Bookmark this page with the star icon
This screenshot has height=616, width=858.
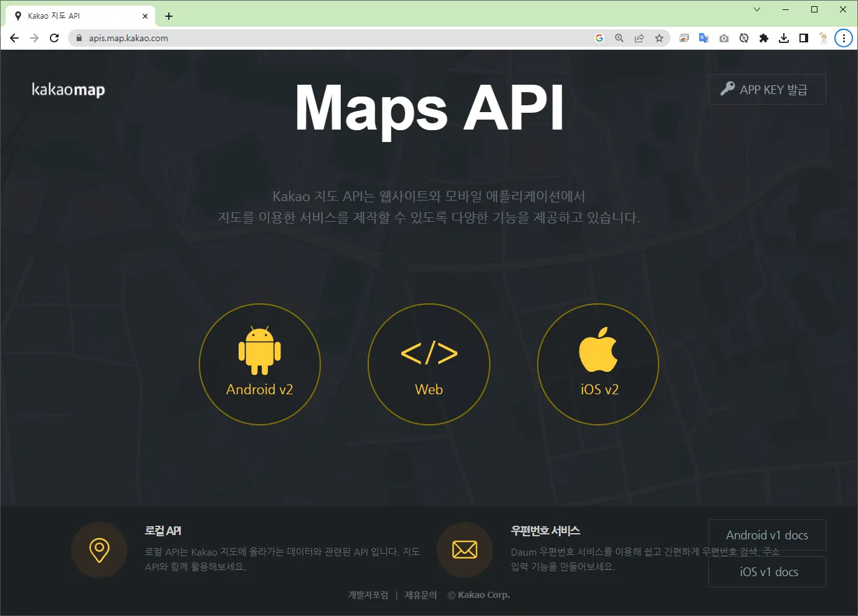click(659, 38)
